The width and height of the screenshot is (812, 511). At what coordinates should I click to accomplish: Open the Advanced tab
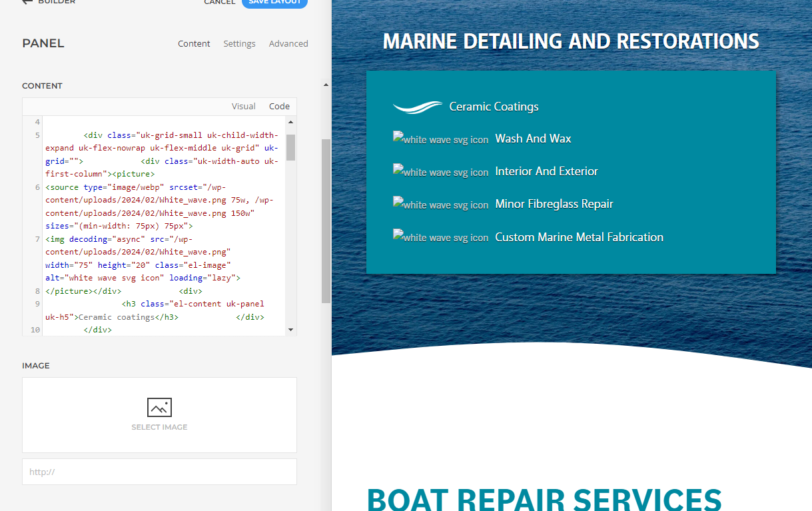(x=288, y=43)
